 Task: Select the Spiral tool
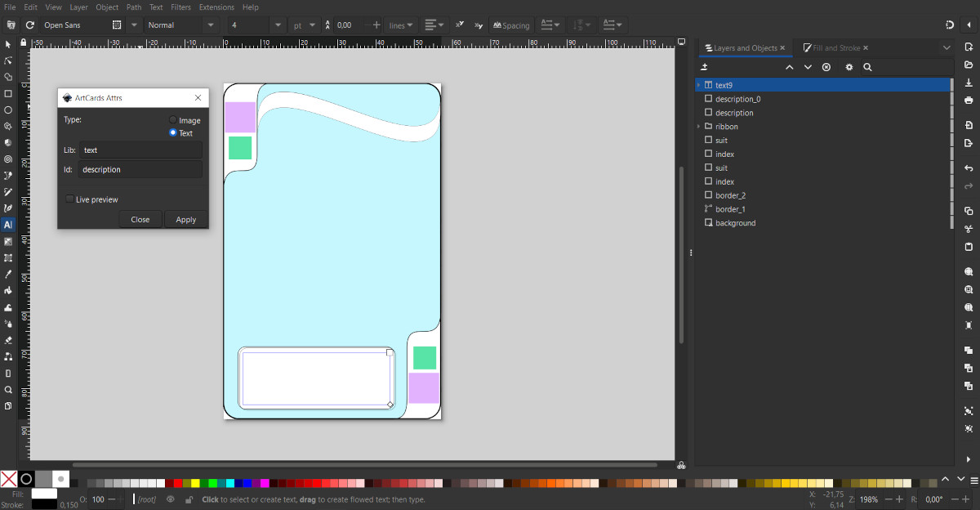click(x=8, y=159)
